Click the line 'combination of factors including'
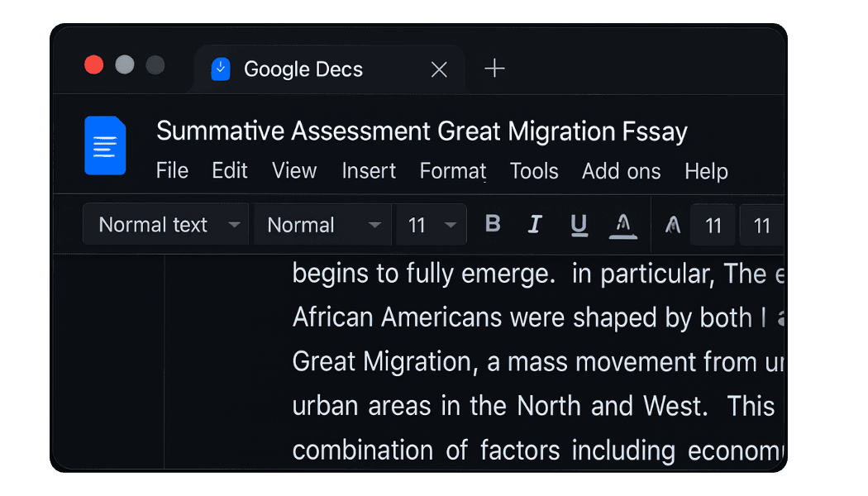The width and height of the screenshot is (868, 496). pos(484,451)
